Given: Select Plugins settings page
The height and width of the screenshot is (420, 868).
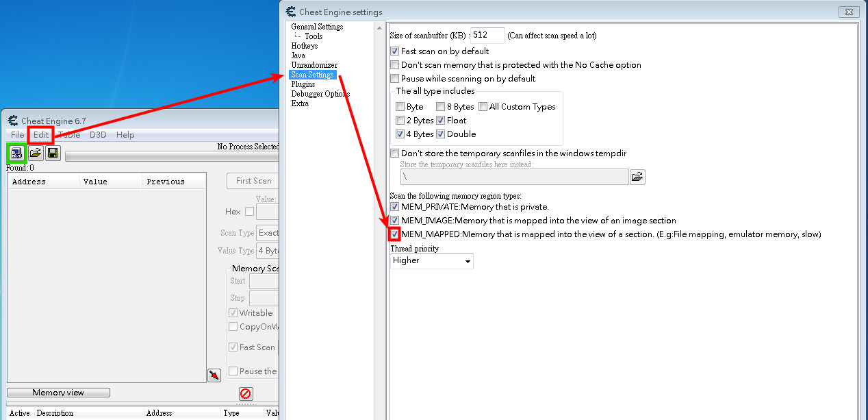Looking at the screenshot, I should (303, 84).
